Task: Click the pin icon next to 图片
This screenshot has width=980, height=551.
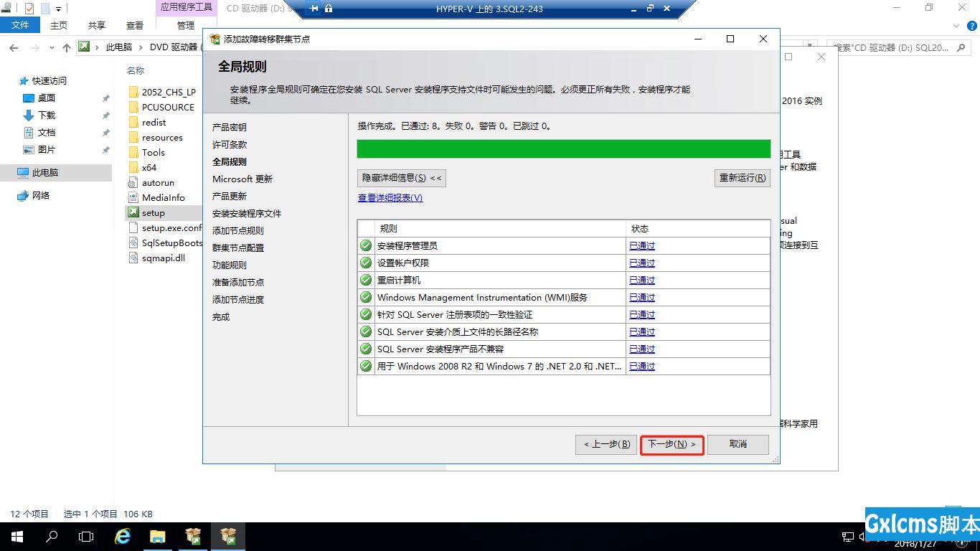Action: coord(105,150)
